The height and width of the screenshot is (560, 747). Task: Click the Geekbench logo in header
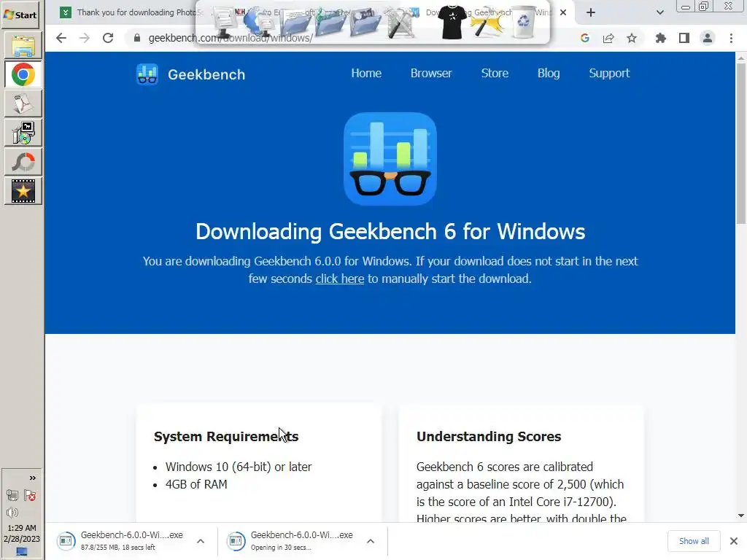click(190, 74)
